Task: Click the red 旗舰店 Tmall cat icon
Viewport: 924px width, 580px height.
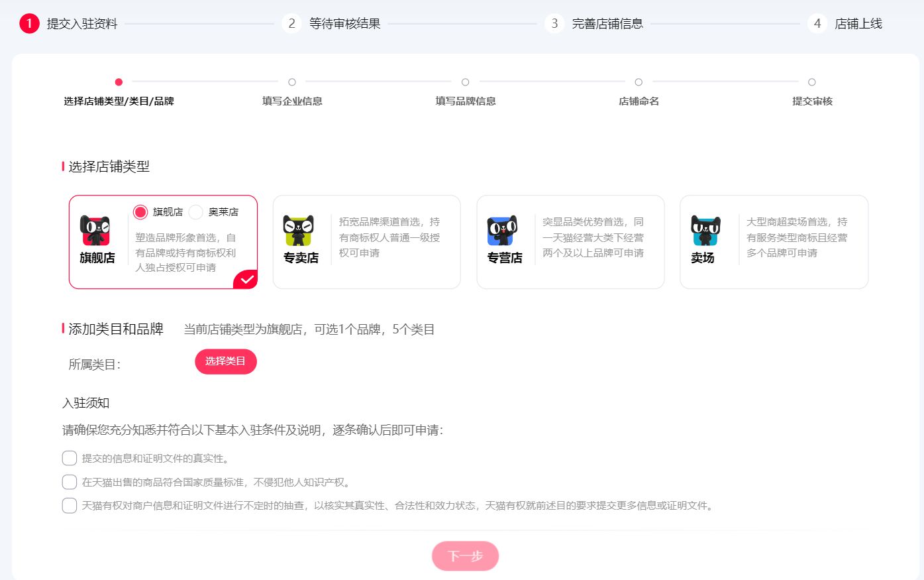Action: tap(95, 230)
